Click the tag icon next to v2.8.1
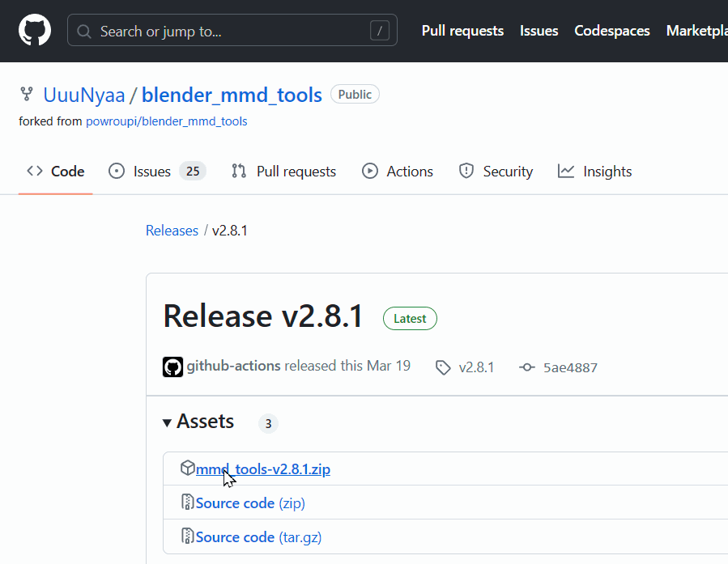This screenshot has width=728, height=564. click(443, 368)
